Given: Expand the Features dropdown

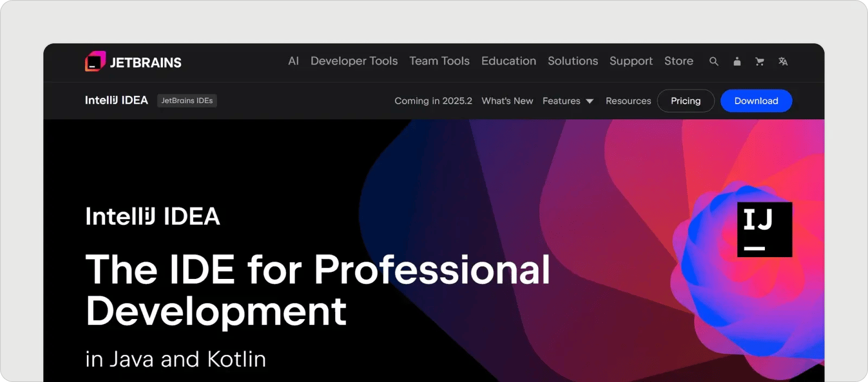Looking at the screenshot, I should coord(568,101).
